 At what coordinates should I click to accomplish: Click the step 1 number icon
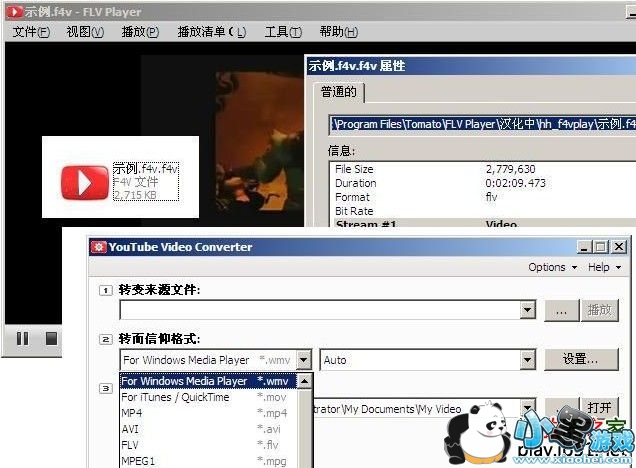coord(106,290)
